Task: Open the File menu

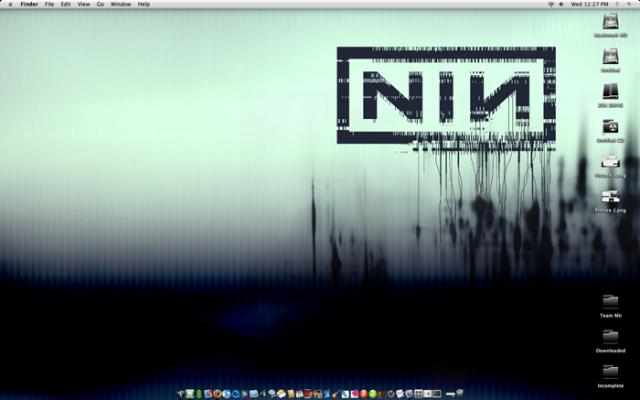Action: [x=49, y=4]
